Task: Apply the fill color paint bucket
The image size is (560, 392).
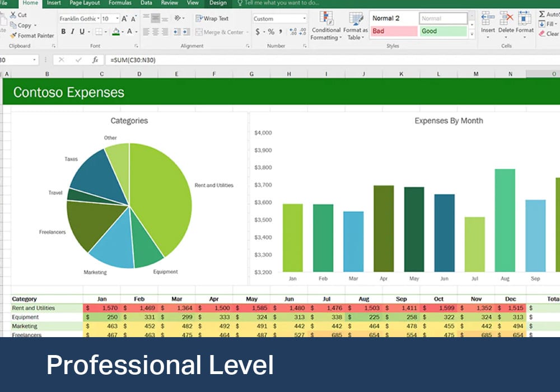Action: click(x=116, y=32)
